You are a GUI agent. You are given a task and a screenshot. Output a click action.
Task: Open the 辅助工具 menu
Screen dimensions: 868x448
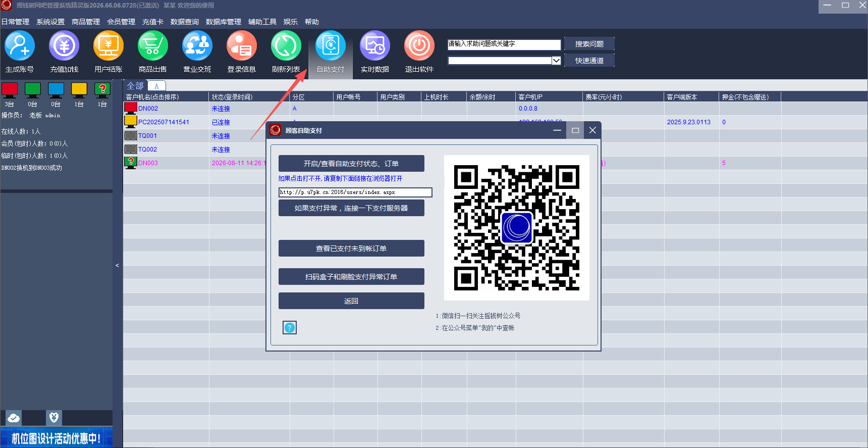click(x=262, y=22)
